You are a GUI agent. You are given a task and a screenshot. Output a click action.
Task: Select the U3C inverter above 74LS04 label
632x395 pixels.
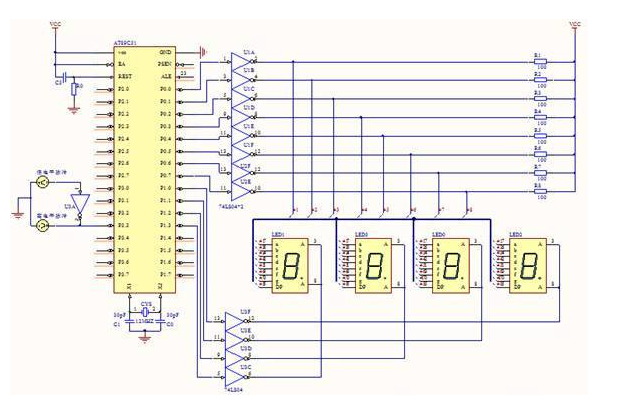236,376
